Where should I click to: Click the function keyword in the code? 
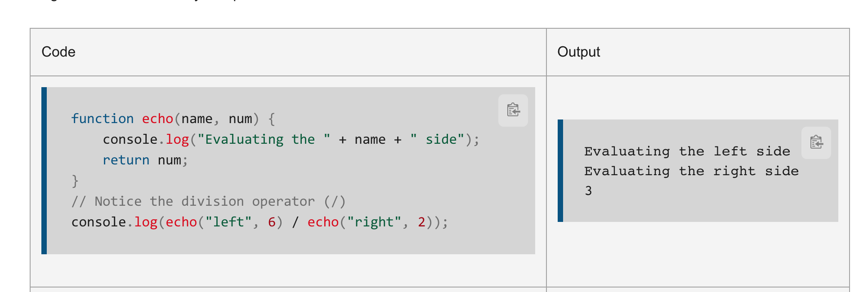103,118
